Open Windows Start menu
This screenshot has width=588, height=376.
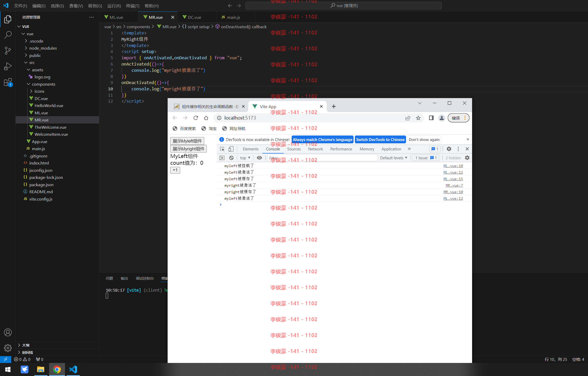point(8,369)
